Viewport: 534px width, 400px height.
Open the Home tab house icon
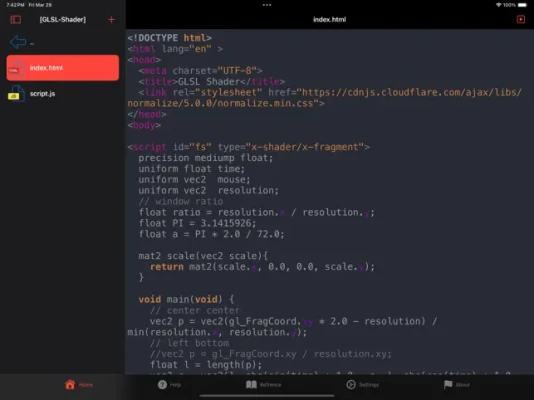pyautogui.click(x=70, y=384)
